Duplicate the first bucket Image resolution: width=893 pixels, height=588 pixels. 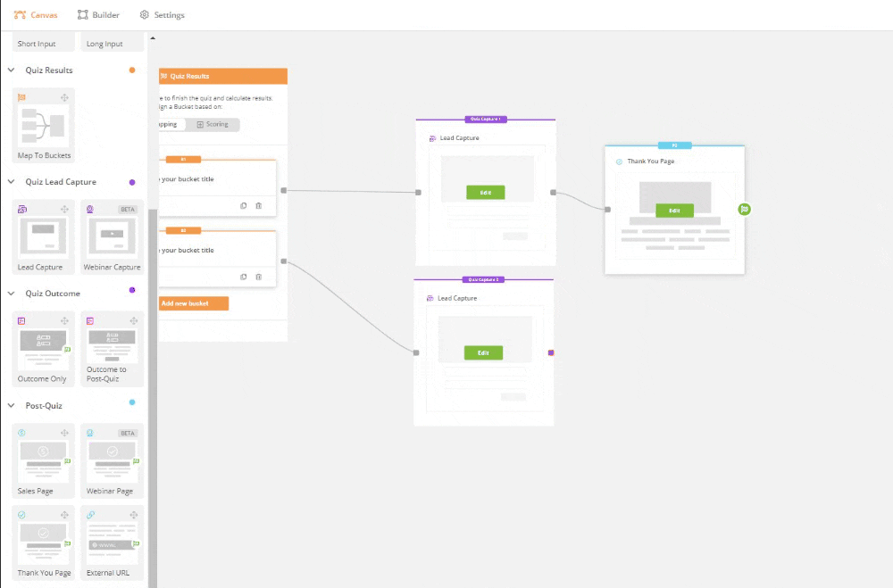click(243, 205)
